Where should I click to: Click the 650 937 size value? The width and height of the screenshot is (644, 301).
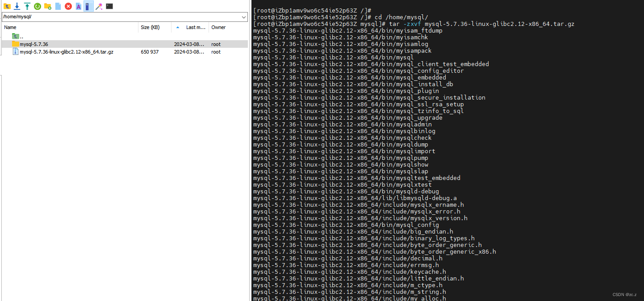coord(150,52)
